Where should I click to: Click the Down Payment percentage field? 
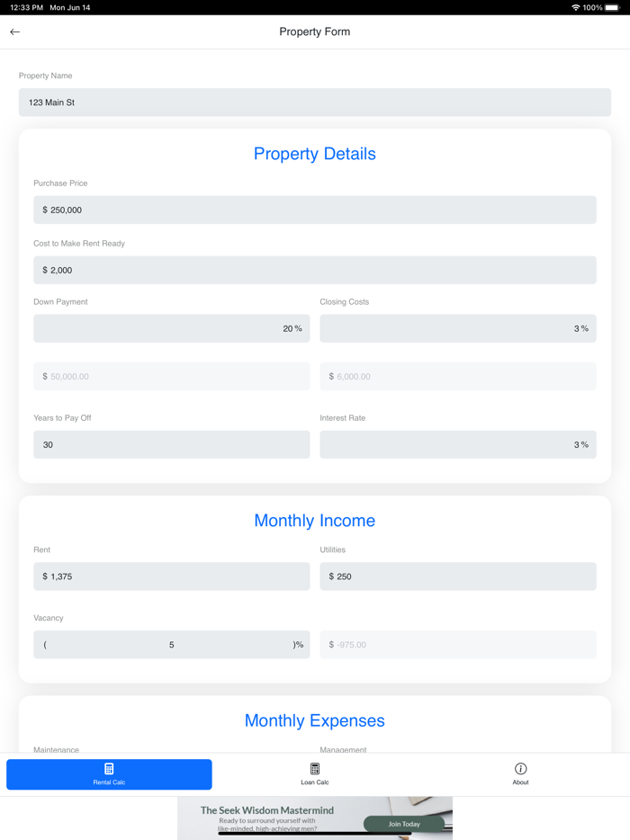171,328
